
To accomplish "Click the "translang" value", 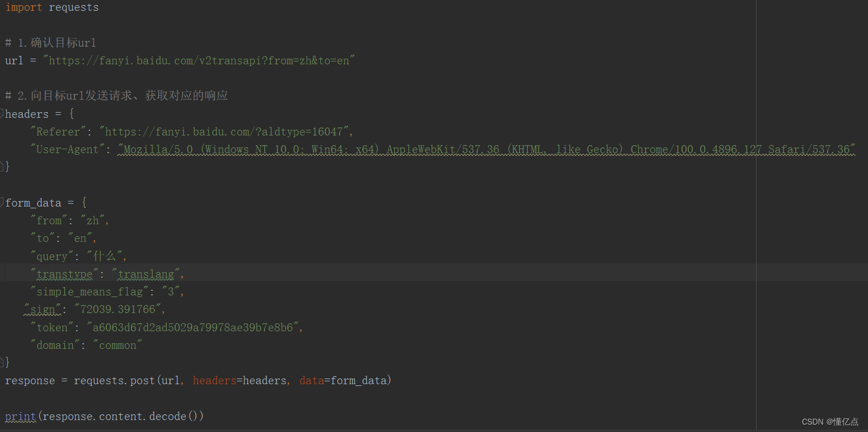I will [146, 274].
